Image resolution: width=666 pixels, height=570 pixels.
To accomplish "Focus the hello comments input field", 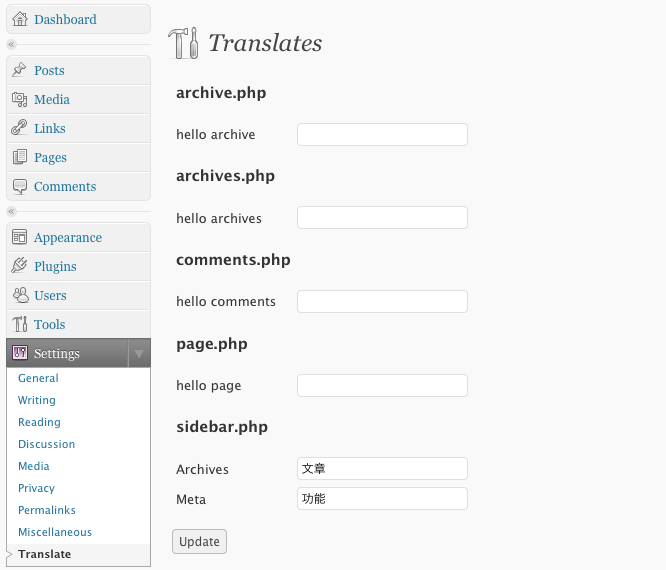I will pos(382,302).
